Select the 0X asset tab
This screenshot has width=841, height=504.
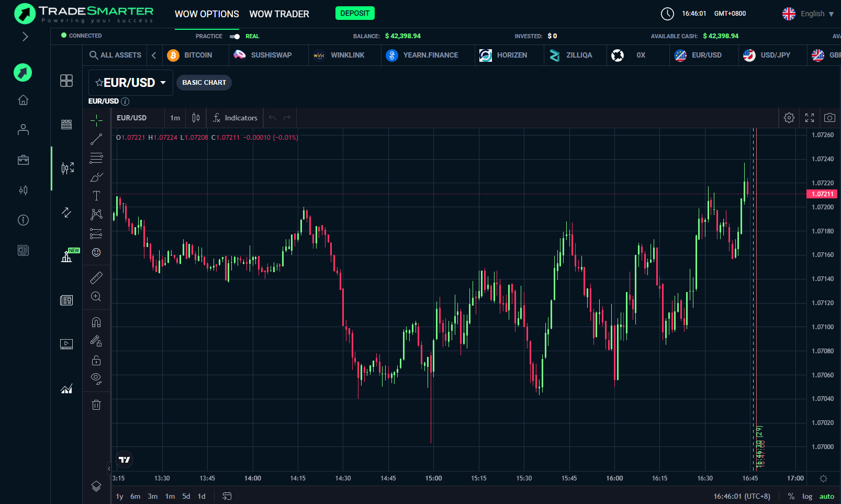(629, 55)
